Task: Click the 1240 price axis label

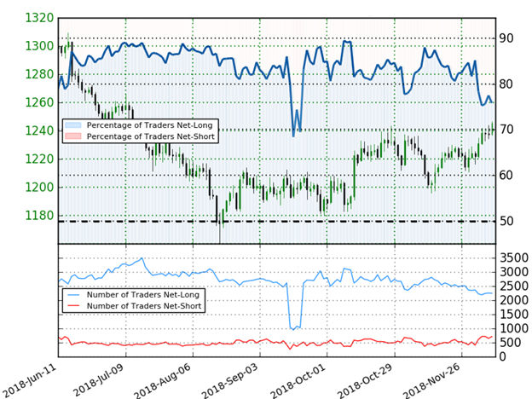Action: (39, 130)
